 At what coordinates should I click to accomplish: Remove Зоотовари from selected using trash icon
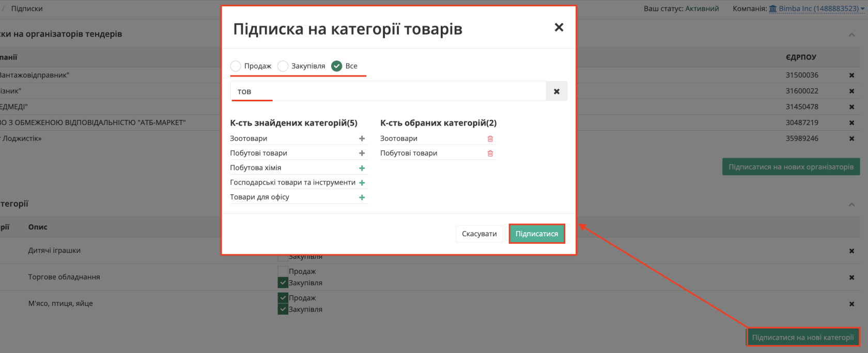point(490,139)
